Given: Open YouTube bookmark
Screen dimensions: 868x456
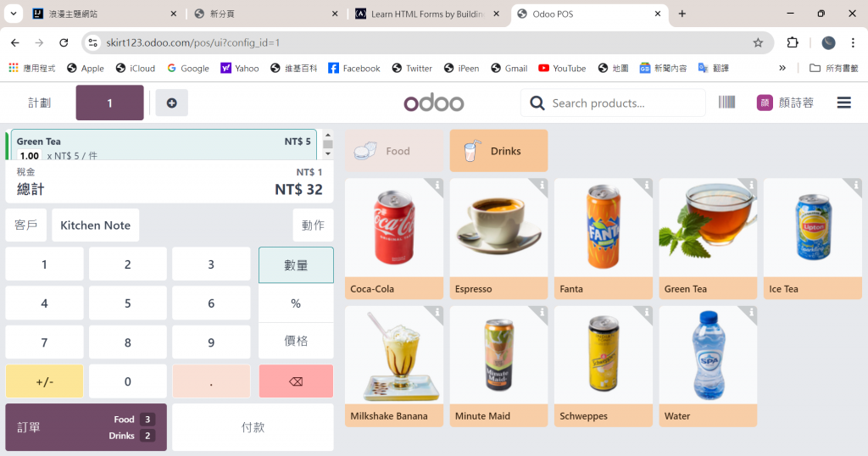Looking at the screenshot, I should click(x=562, y=68).
